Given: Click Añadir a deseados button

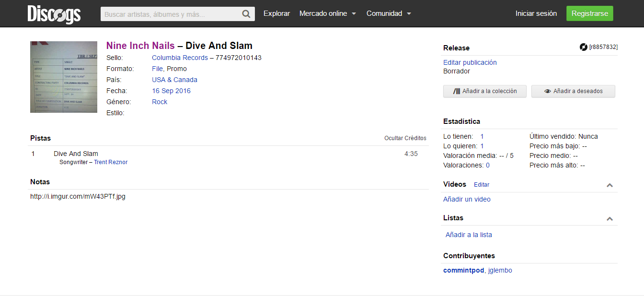Looking at the screenshot, I should [x=573, y=91].
